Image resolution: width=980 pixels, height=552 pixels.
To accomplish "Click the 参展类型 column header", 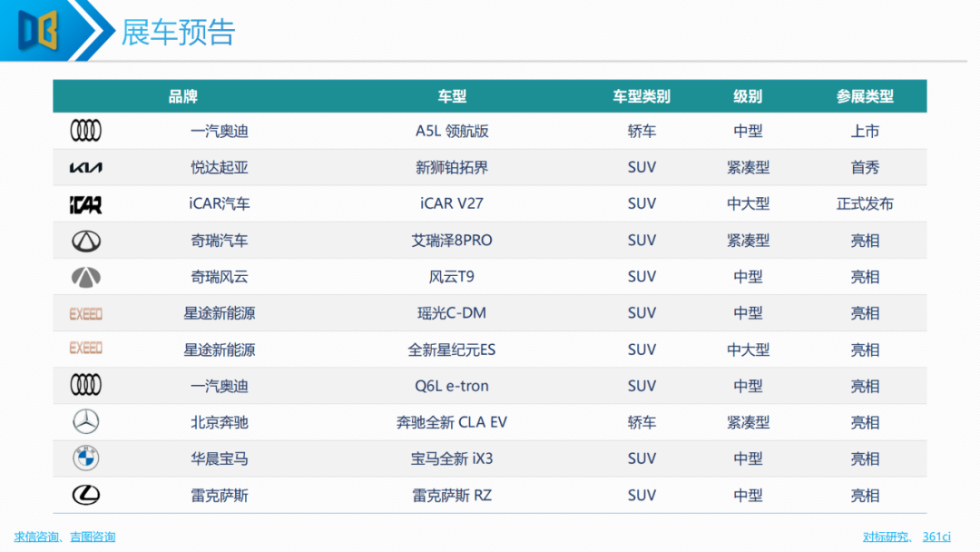I will tap(865, 96).
